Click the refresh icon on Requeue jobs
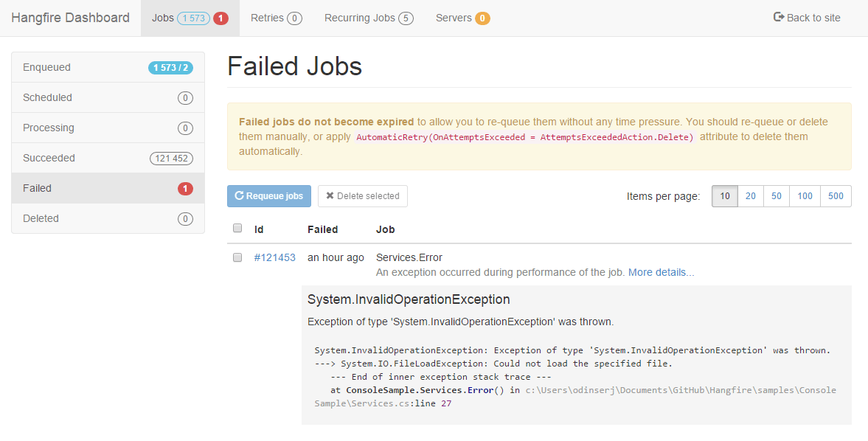 239,195
